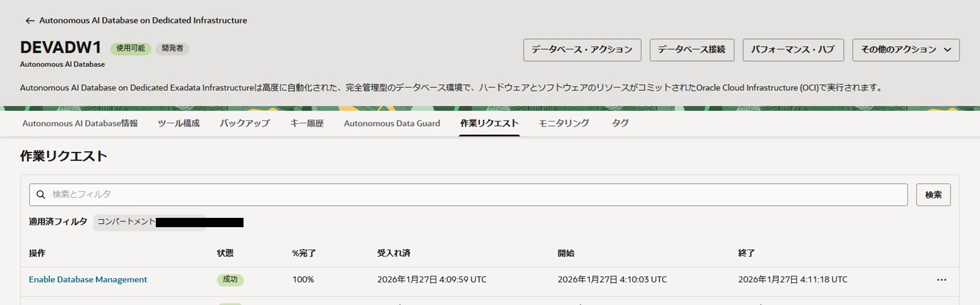Select the バックアップ tab

click(x=245, y=123)
